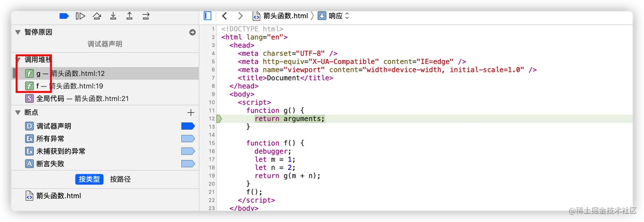The width and height of the screenshot is (644, 222).
Task: Toggle the 调试器声明 breakpoint marker
Action: (x=188, y=126)
